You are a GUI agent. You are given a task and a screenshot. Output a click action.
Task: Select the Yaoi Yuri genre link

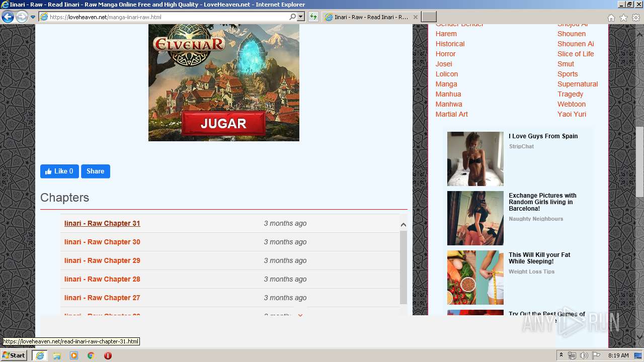[572, 114]
